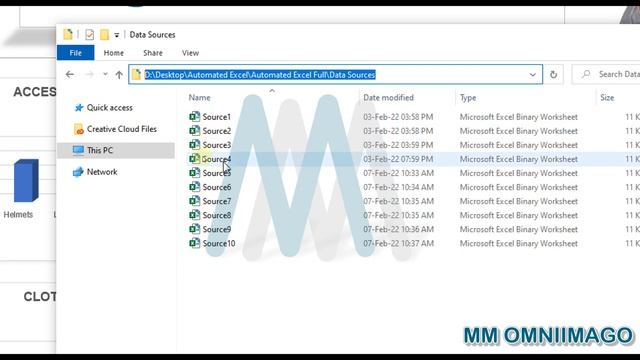Click the Creative Cloud Files folder icon

point(78,129)
